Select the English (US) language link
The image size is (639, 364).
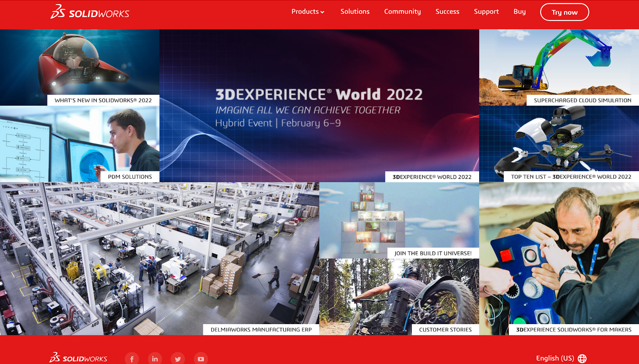tap(555, 358)
